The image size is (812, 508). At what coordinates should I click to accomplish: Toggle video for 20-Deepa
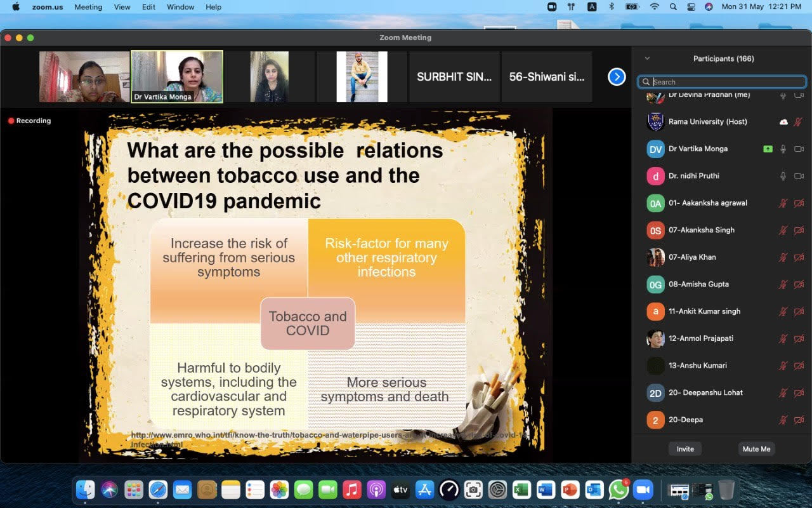[799, 420]
